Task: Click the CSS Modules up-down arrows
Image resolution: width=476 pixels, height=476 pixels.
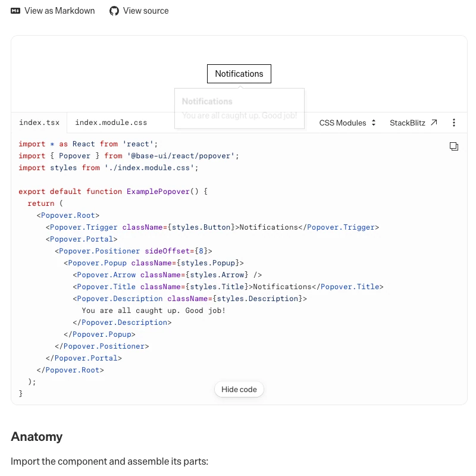Action: (x=374, y=123)
